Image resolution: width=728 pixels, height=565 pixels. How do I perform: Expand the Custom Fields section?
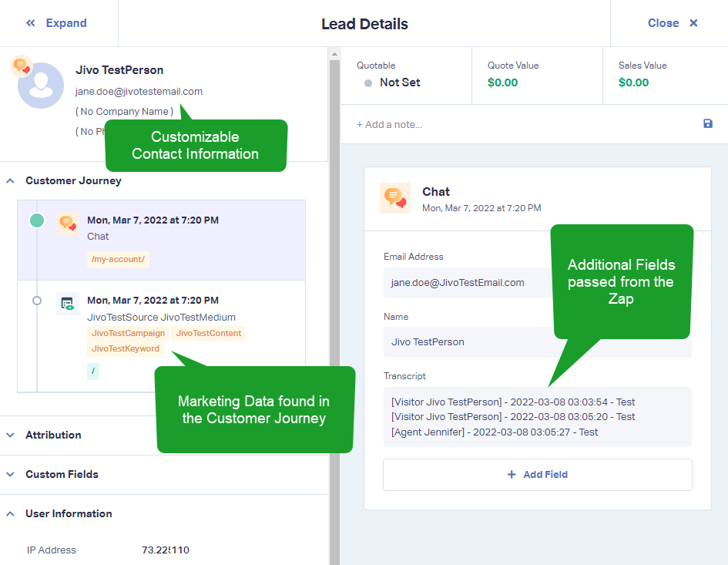click(10, 474)
